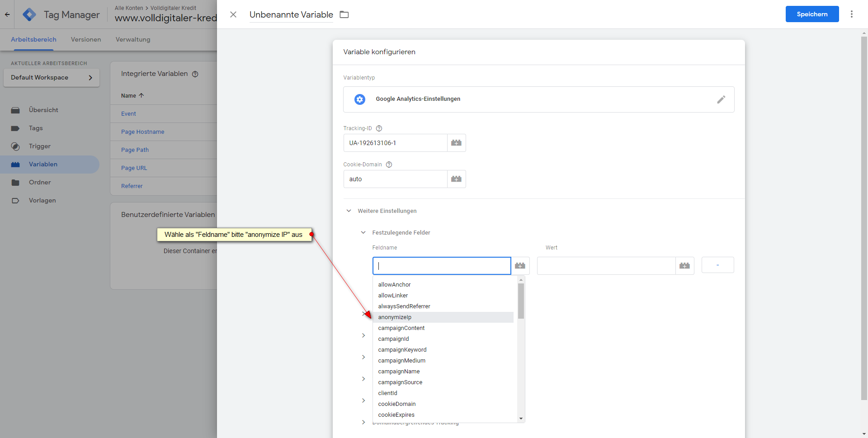This screenshot has width=868, height=438.
Task: Click the folder icon beside the variable name
Action: [x=344, y=14]
